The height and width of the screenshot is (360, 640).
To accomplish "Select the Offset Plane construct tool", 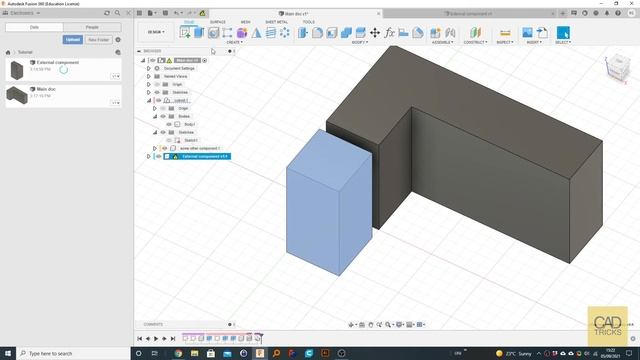I will [x=476, y=33].
